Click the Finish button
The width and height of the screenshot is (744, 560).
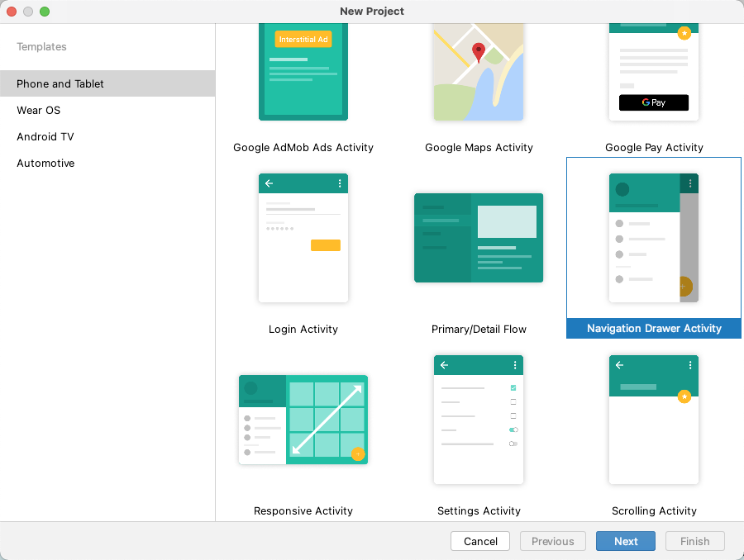(x=695, y=541)
